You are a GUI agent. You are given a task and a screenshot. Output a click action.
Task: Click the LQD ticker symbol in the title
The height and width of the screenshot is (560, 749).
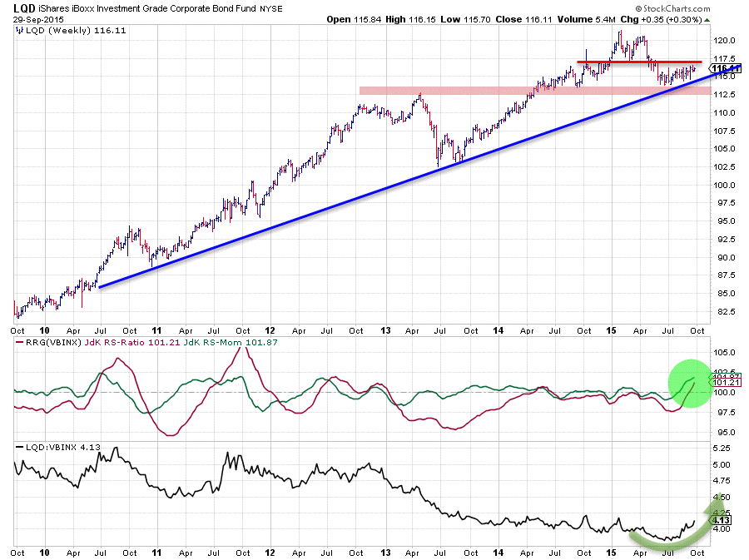pos(24,8)
